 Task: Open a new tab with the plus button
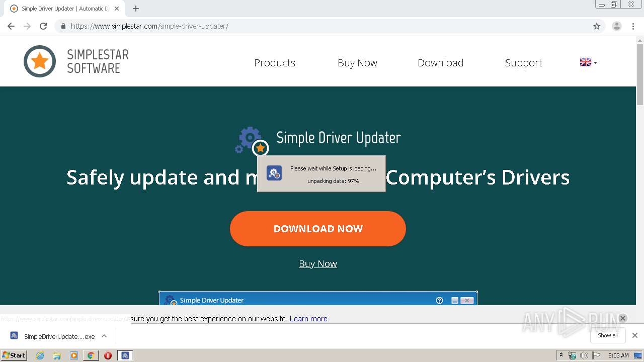click(136, 9)
